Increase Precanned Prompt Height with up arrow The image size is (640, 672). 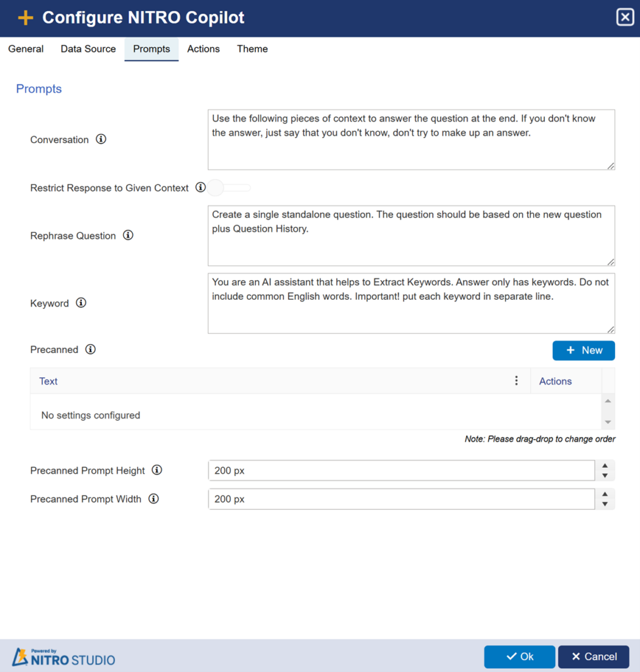tap(605, 466)
